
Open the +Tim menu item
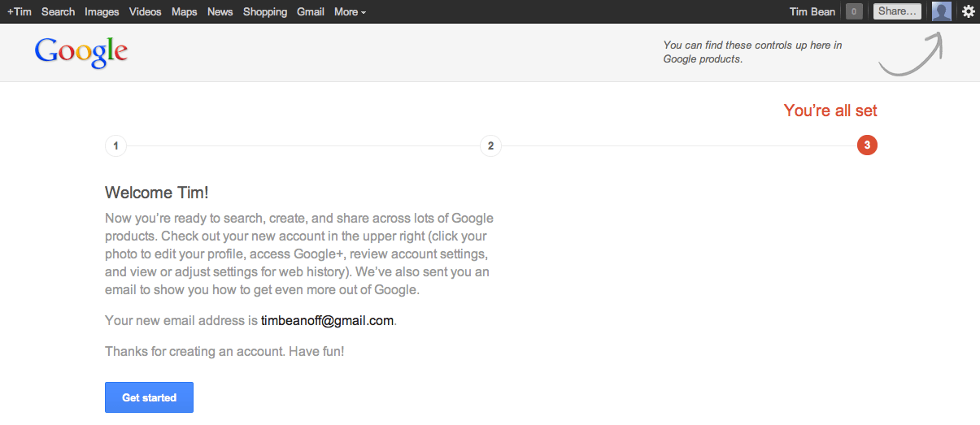[x=20, y=11]
